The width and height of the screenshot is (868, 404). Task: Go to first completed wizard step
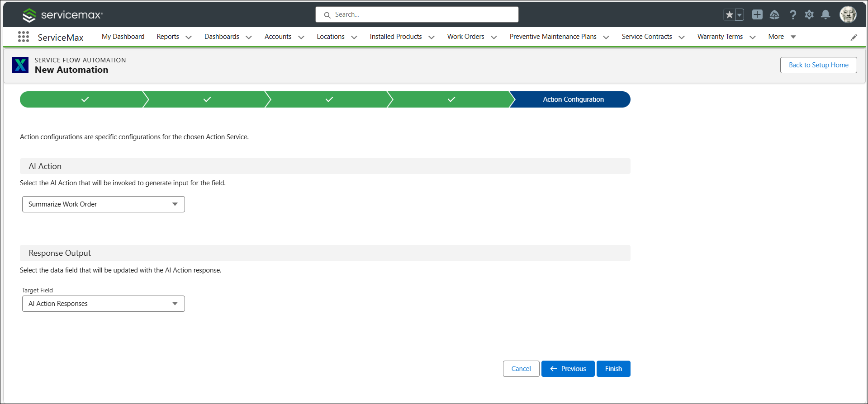click(85, 99)
